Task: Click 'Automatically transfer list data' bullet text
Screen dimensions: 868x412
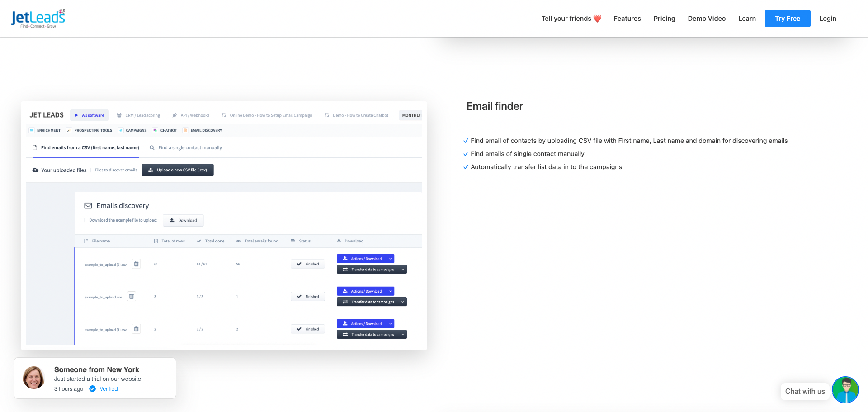Action: pyautogui.click(x=546, y=167)
